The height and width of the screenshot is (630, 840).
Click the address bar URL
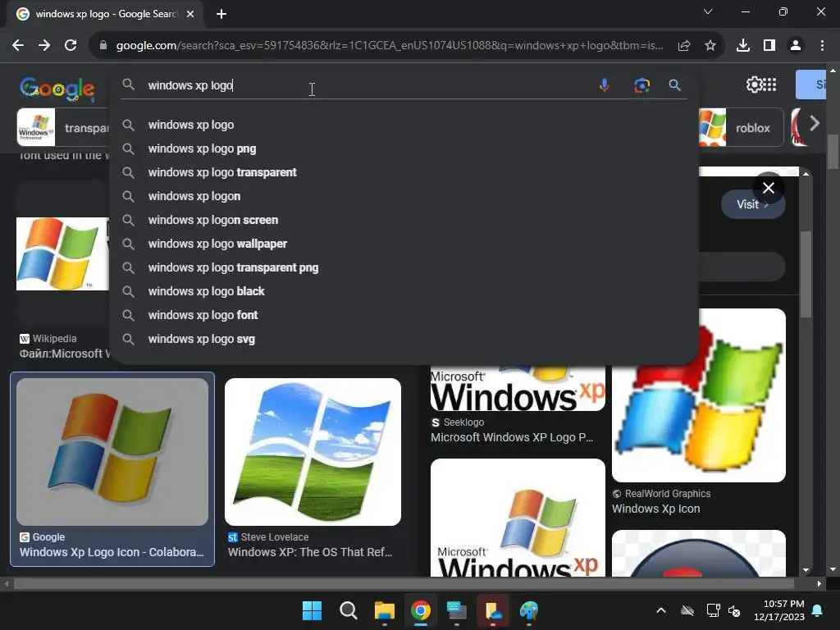click(390, 46)
